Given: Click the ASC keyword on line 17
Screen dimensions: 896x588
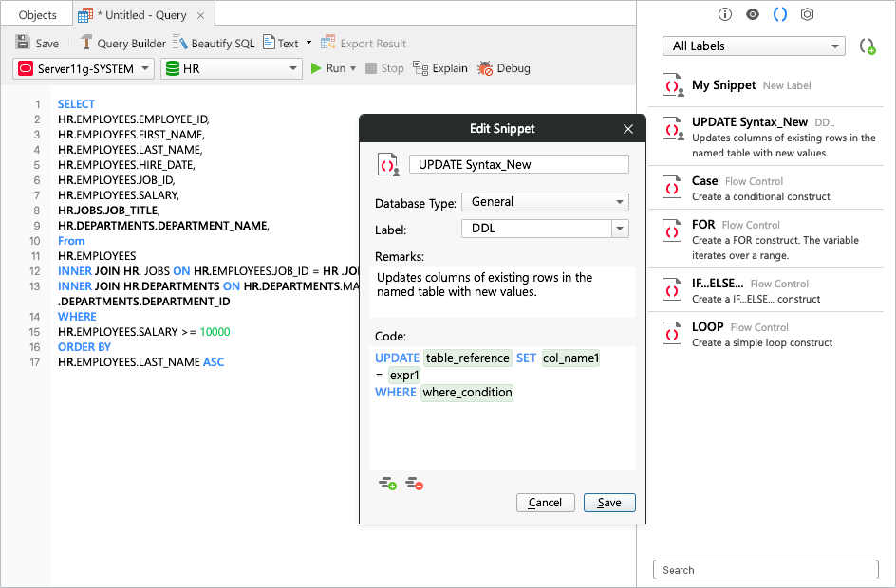Looking at the screenshot, I should (214, 362).
